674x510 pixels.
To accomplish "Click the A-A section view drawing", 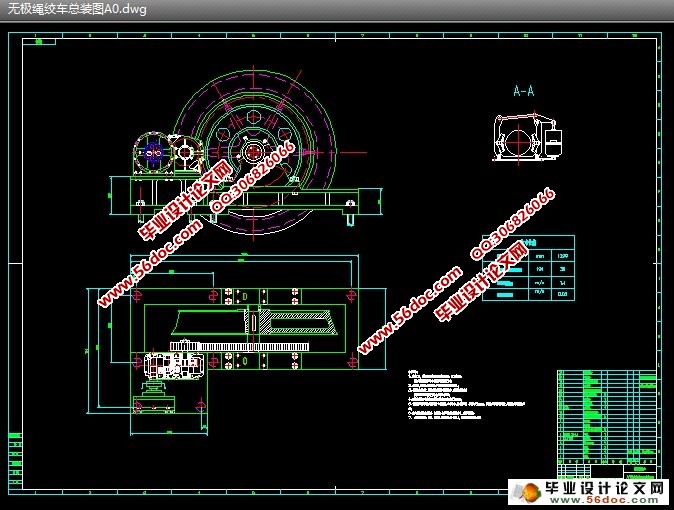I will [524, 136].
